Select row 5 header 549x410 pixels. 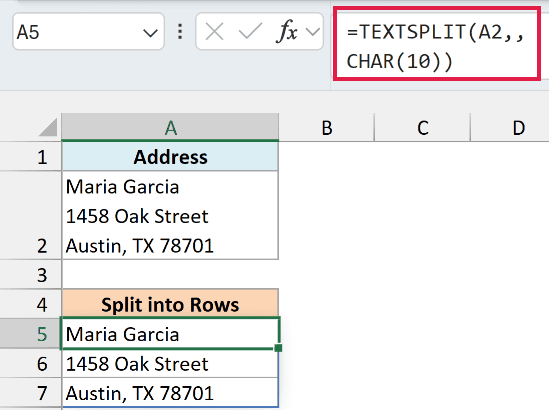[x=31, y=334]
